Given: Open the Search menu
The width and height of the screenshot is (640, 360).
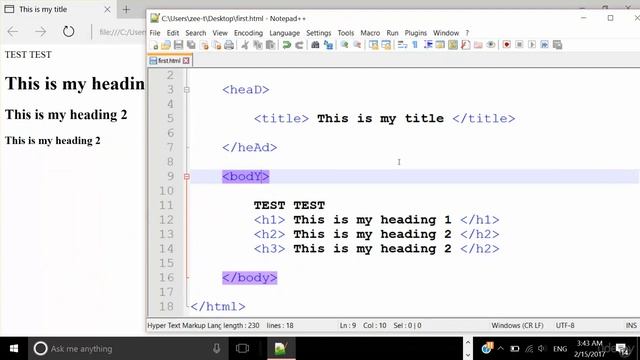Looking at the screenshot, I should [x=196, y=33].
